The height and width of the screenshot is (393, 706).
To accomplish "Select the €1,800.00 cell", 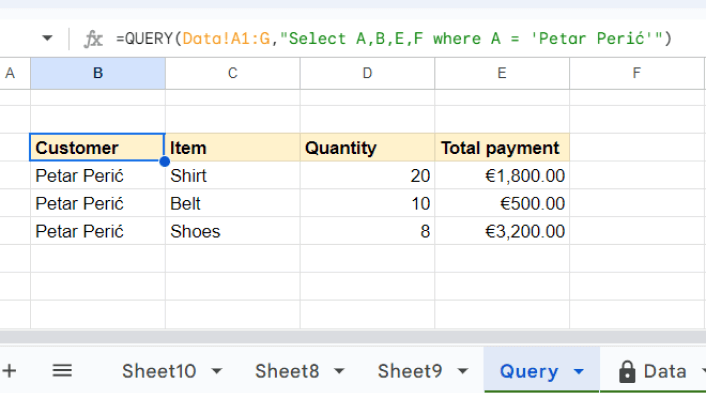I will pos(502,176).
